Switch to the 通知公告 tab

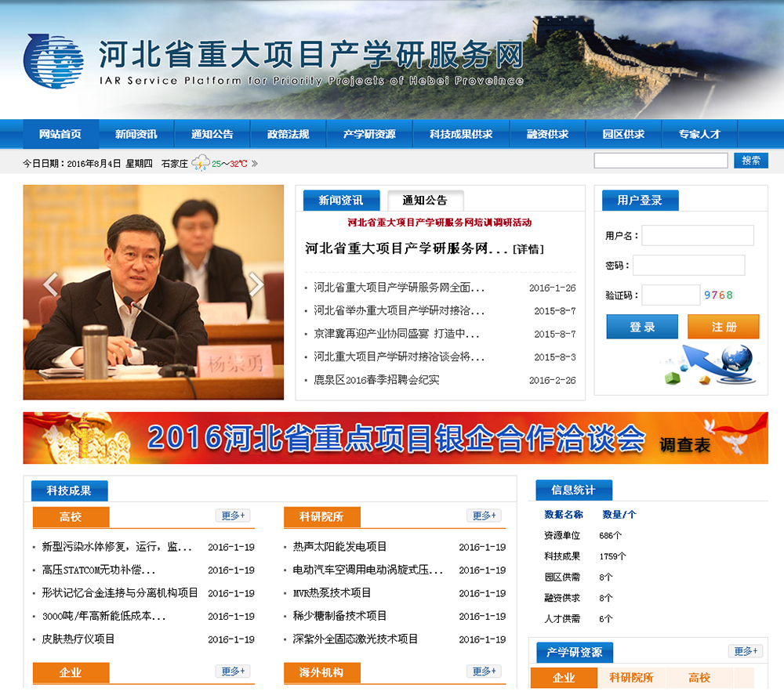coord(425,201)
